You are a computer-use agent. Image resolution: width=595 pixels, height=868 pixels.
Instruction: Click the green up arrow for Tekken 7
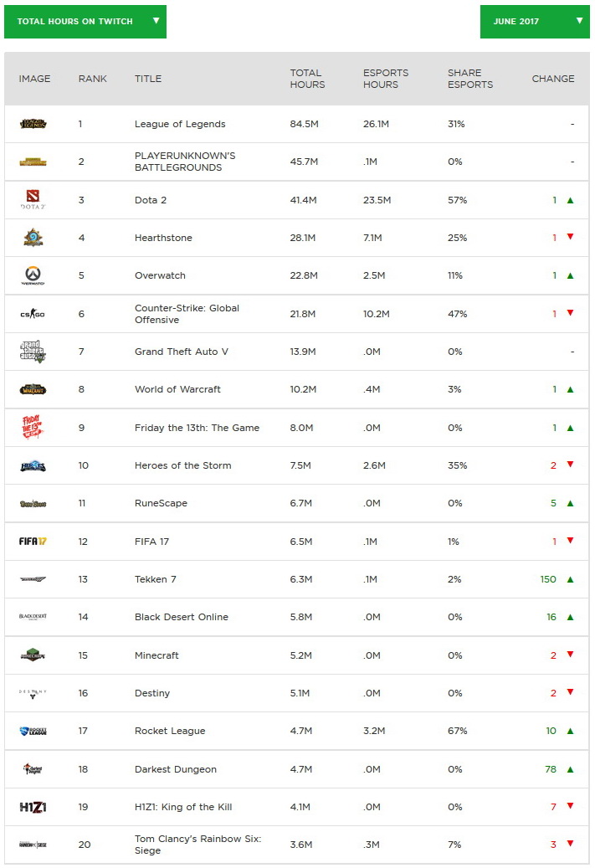click(570, 579)
